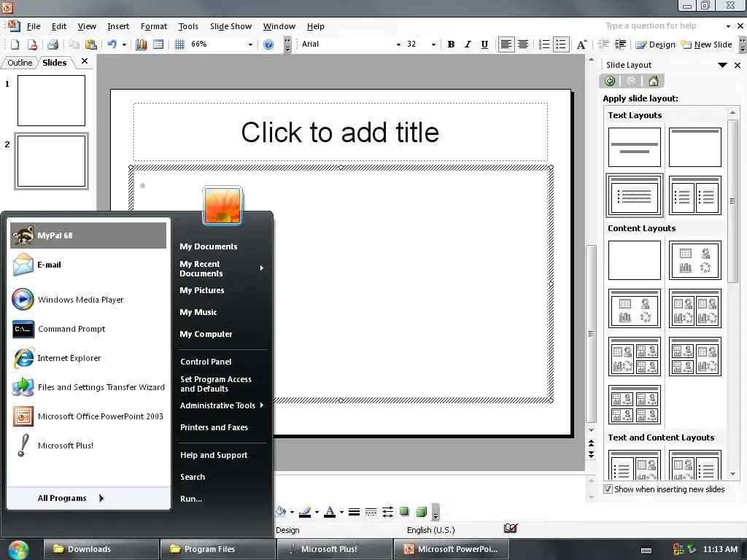Image resolution: width=747 pixels, height=560 pixels.
Task: Click the Print icon in toolbar
Action: pyautogui.click(x=53, y=44)
